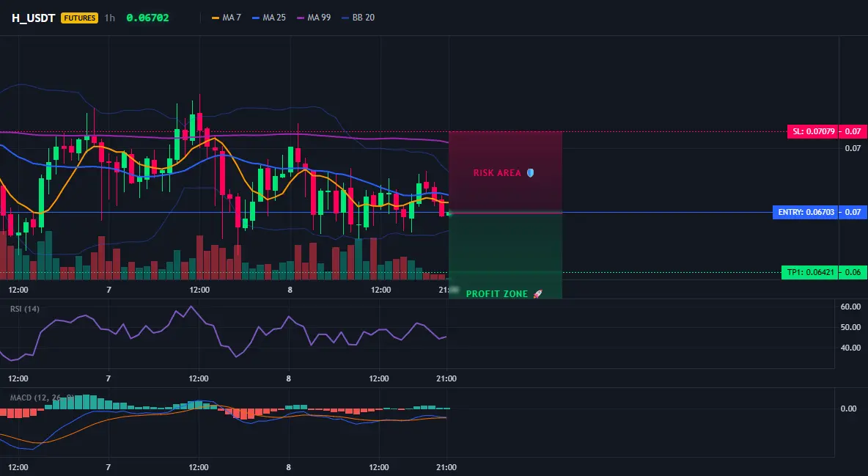This screenshot has width=868, height=476.
Task: Select the 1h timeframe label
Action: pyautogui.click(x=110, y=18)
